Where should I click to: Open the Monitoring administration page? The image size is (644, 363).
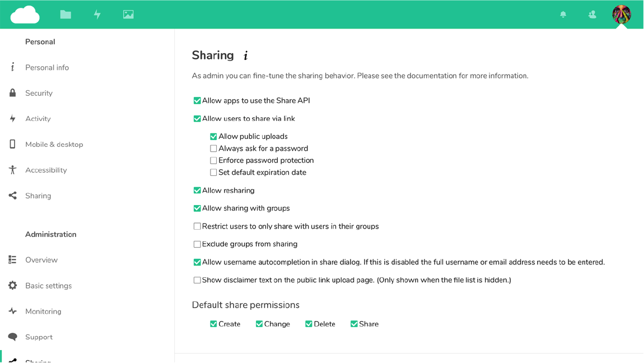[x=43, y=311]
